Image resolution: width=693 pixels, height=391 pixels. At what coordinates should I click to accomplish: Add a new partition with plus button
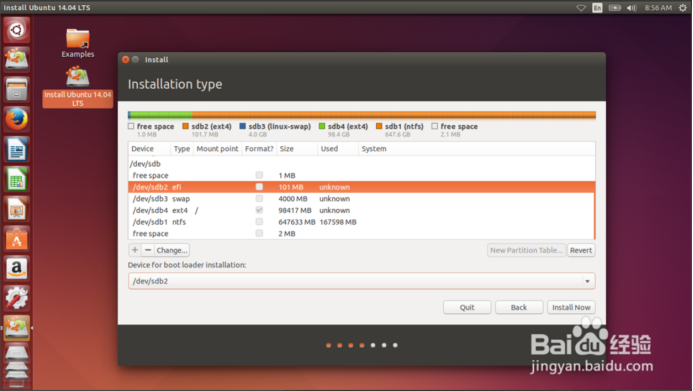click(135, 250)
